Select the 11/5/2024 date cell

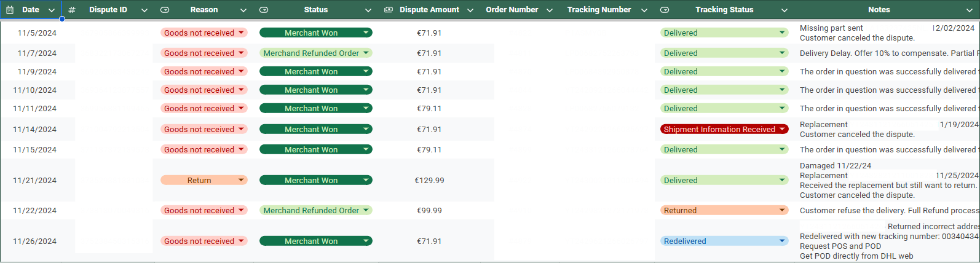point(37,33)
